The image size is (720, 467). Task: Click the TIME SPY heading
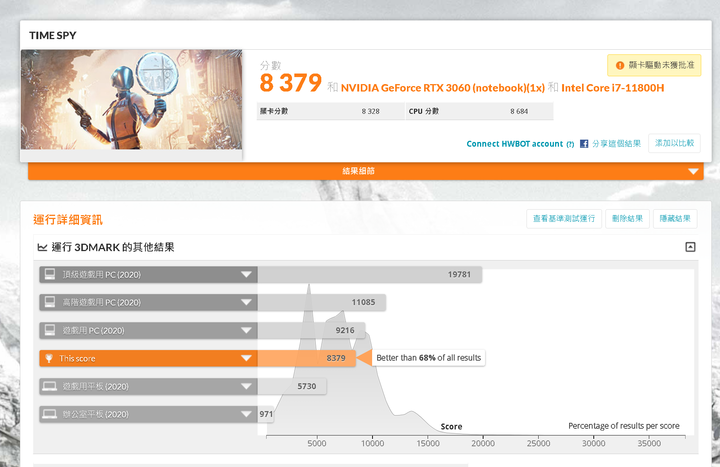[53, 35]
